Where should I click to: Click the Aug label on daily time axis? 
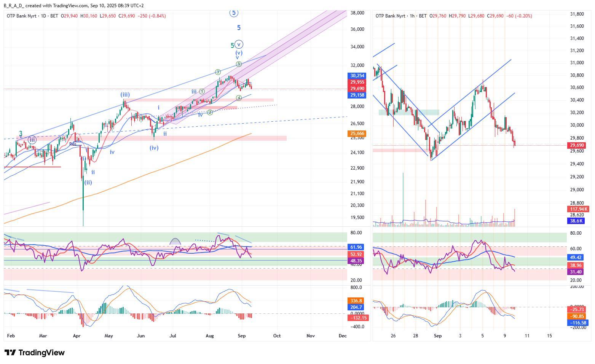click(210, 336)
